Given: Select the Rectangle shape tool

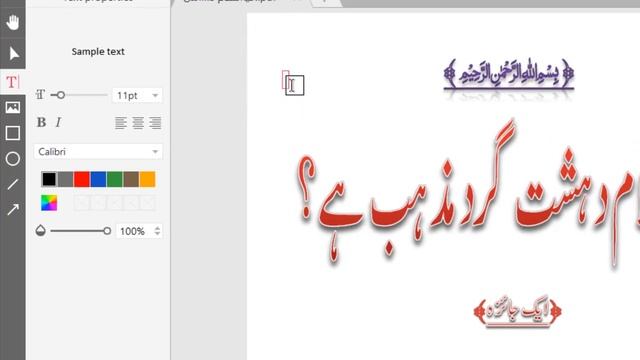Looking at the screenshot, I should [13, 133].
